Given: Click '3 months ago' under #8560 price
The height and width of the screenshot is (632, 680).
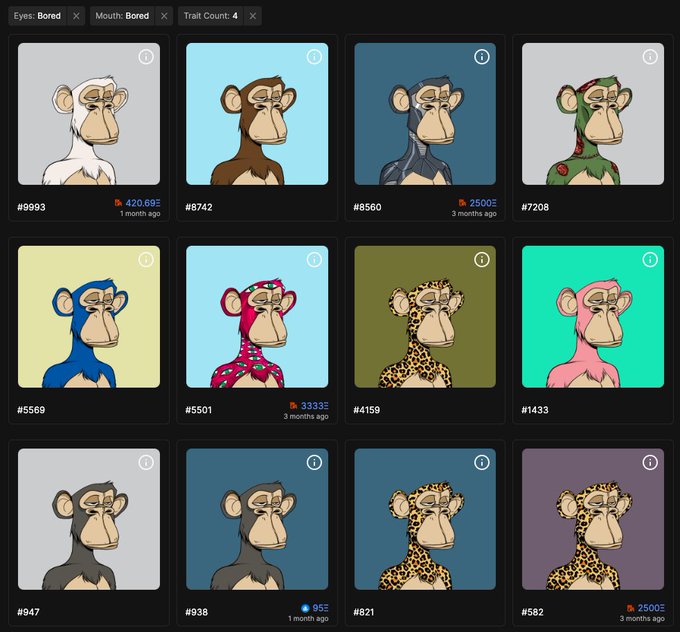Looking at the screenshot, I should coord(474,214).
